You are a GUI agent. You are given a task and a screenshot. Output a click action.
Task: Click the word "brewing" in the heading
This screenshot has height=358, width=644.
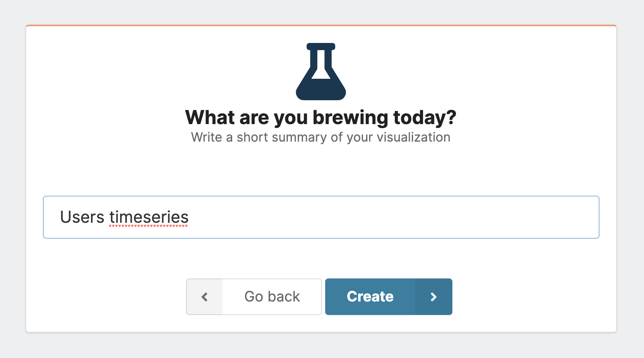point(350,118)
